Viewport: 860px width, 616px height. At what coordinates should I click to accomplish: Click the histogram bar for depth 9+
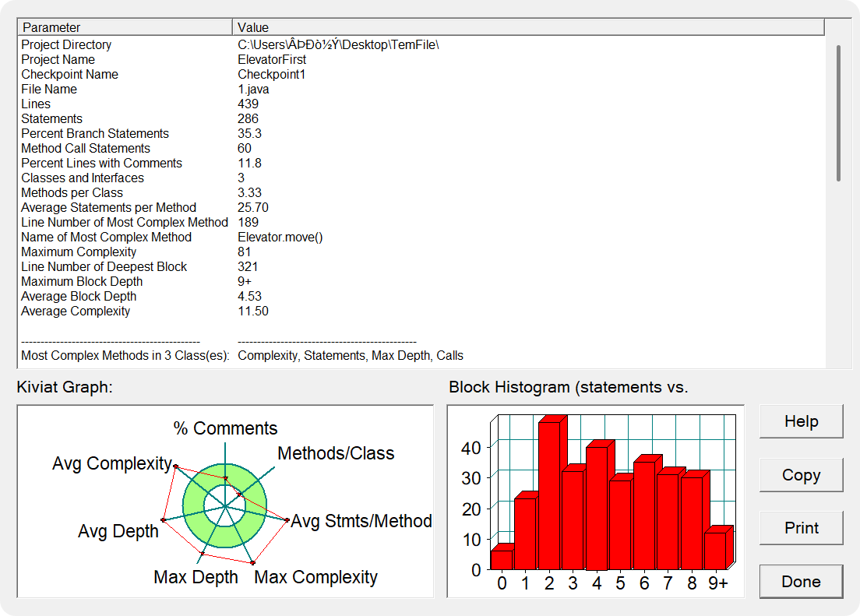click(x=715, y=551)
